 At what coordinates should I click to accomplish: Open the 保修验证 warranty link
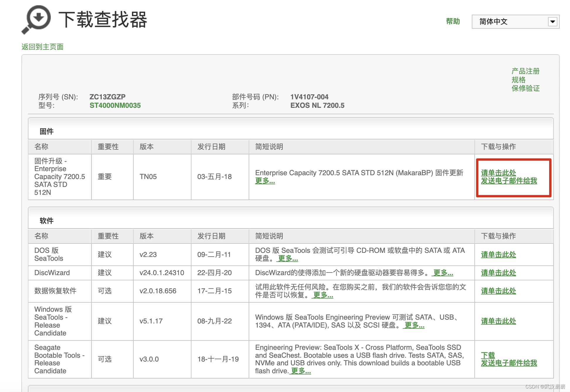coord(525,88)
